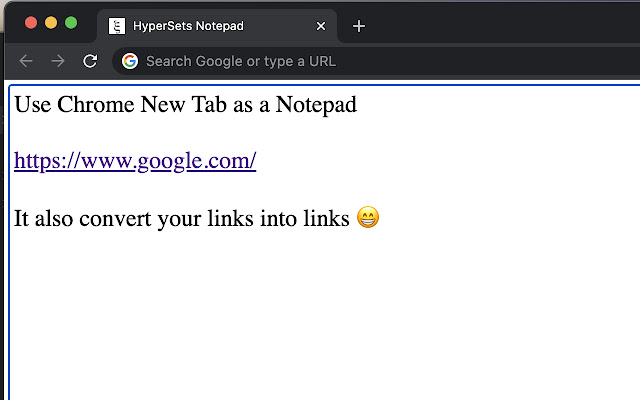Image resolution: width=640 pixels, height=400 pixels.
Task: Click the green fullscreen window button
Action: [x=71, y=23]
